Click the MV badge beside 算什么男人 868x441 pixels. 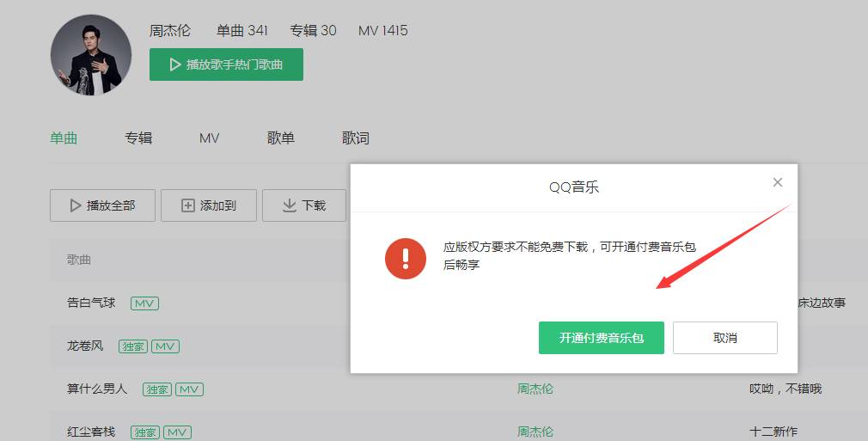189,389
